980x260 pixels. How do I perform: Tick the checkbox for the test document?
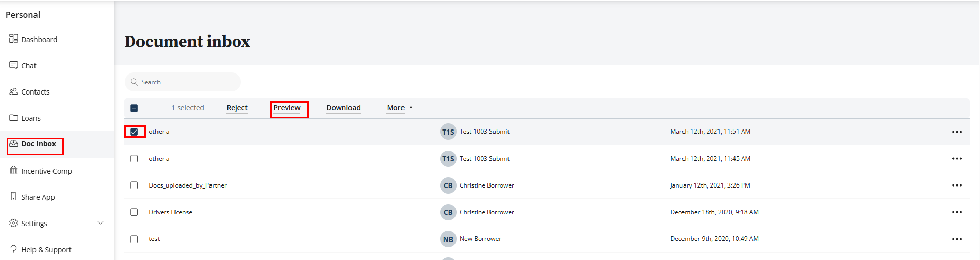coord(134,239)
